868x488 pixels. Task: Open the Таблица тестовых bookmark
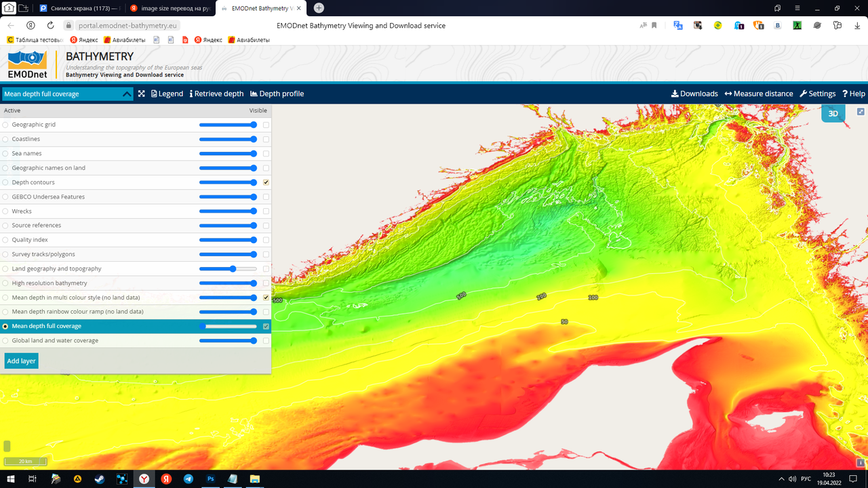coord(35,40)
